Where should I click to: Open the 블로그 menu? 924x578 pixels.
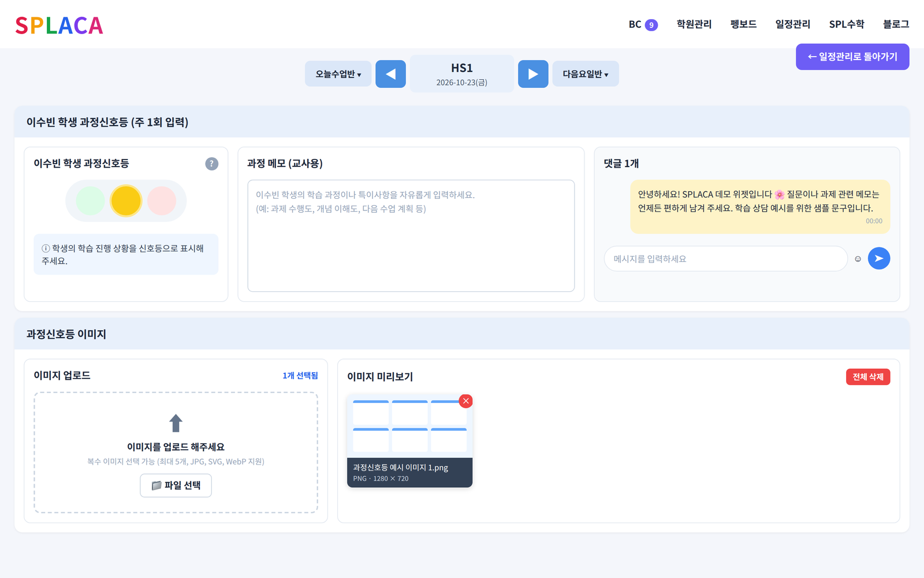(896, 24)
